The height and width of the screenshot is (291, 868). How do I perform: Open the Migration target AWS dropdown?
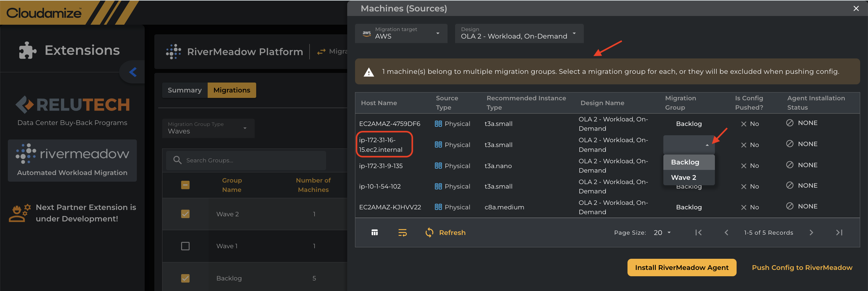coord(401,33)
